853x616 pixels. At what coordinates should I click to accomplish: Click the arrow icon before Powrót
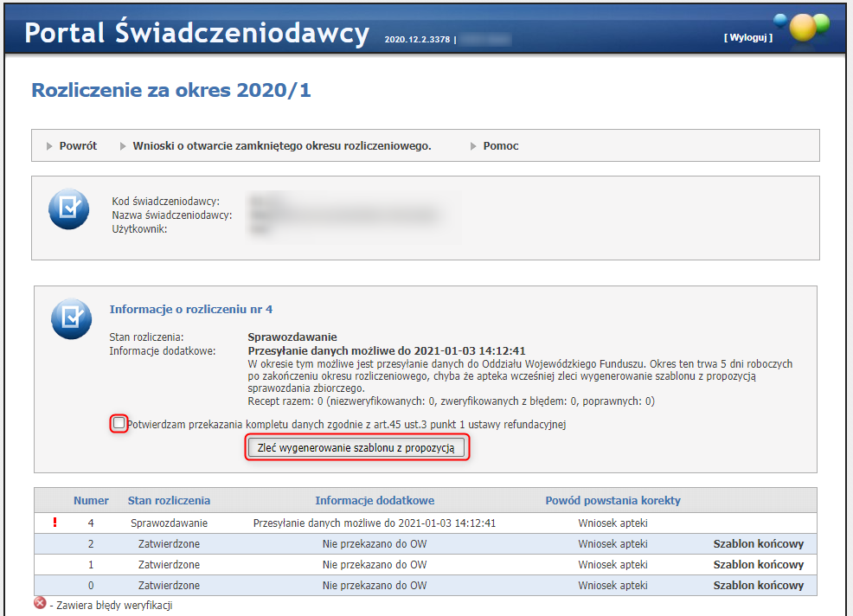coord(51,145)
